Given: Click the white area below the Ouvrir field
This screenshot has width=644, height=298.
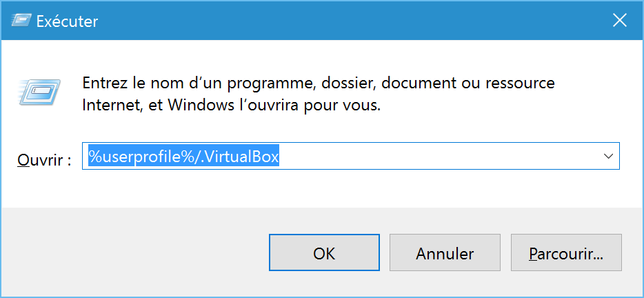Looking at the screenshot, I should pos(321,188).
